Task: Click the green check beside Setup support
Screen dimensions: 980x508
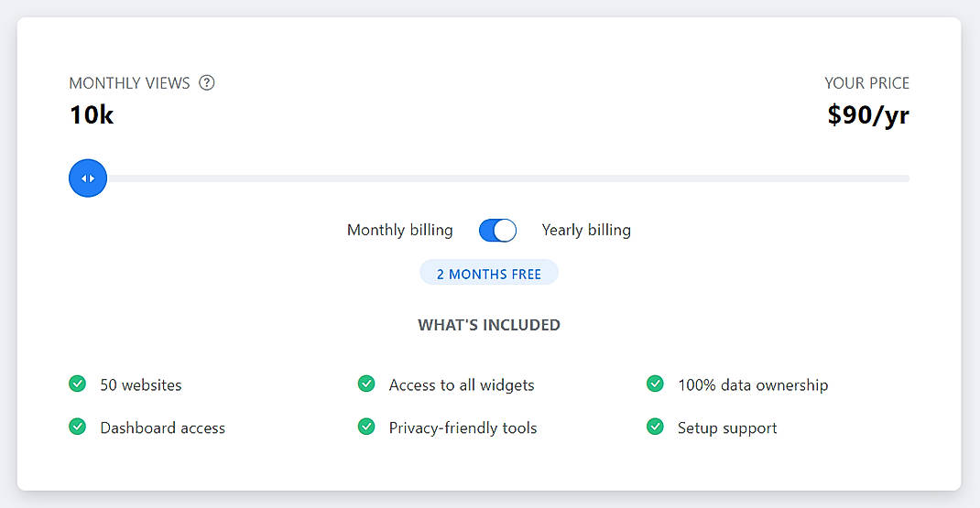Action: pyautogui.click(x=655, y=427)
